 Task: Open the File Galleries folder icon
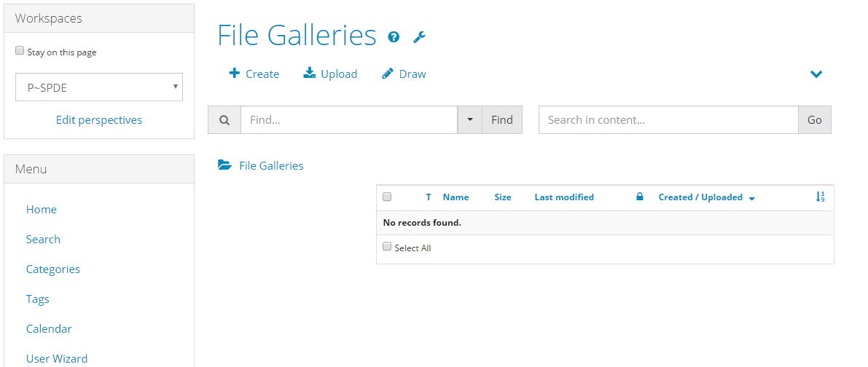pos(224,165)
